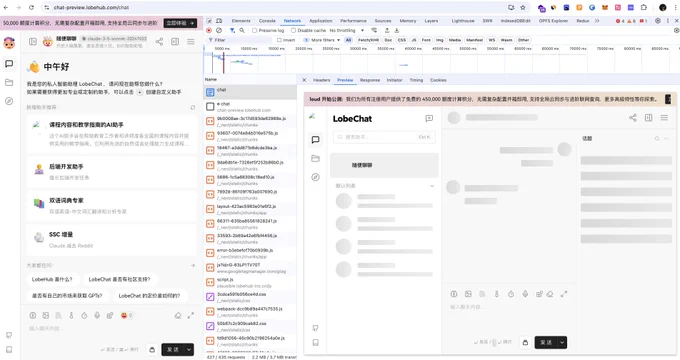Select the CSS request type filter
680x360 pixels.
tap(402, 40)
